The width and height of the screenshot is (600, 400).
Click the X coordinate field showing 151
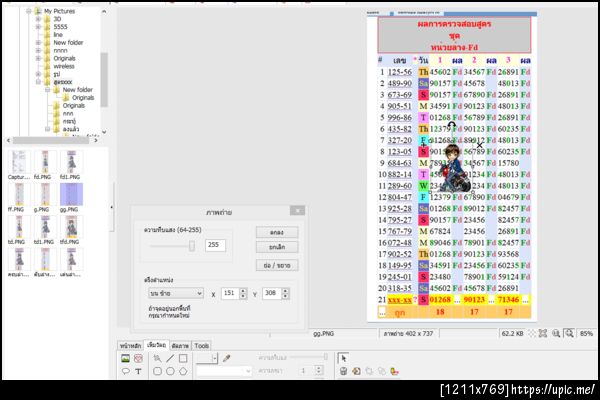[x=231, y=293]
